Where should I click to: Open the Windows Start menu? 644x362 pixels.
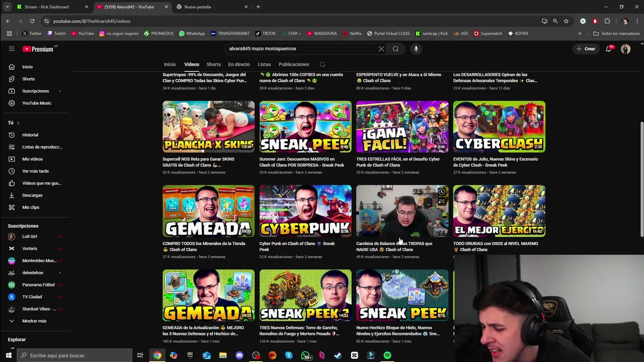[8, 355]
